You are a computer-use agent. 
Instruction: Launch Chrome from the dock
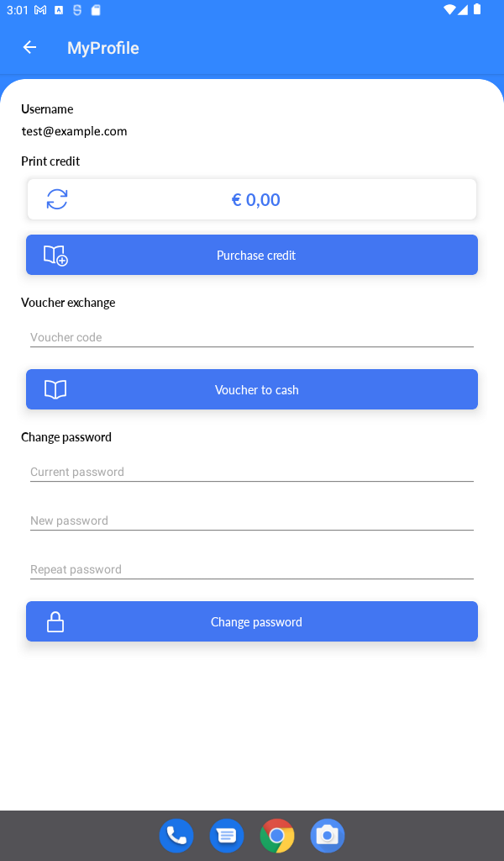[x=277, y=836]
